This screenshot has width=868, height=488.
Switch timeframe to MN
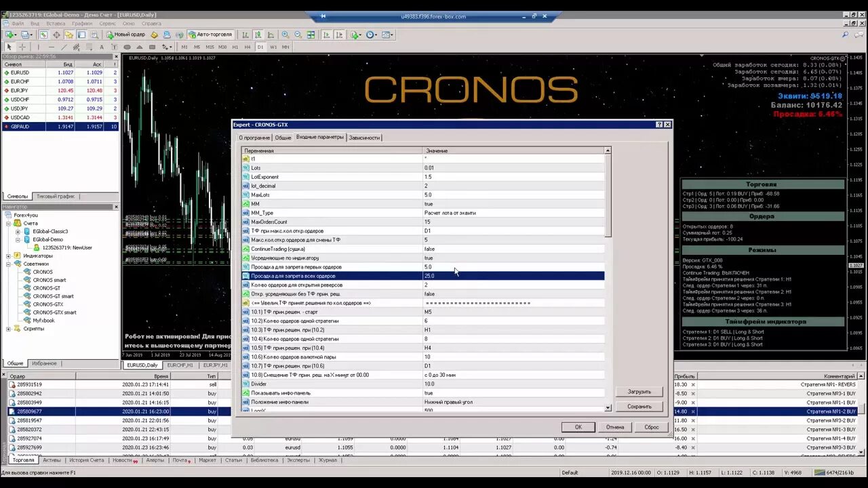coord(285,47)
